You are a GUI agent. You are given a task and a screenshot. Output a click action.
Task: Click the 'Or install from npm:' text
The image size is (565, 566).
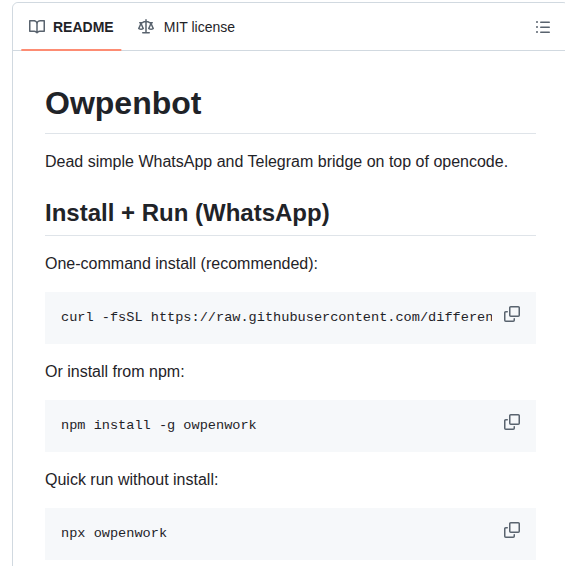115,371
